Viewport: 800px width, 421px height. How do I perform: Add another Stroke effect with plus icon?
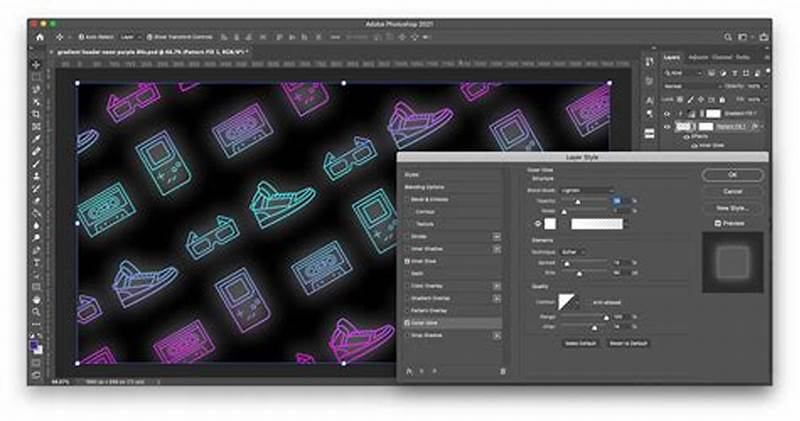(496, 237)
